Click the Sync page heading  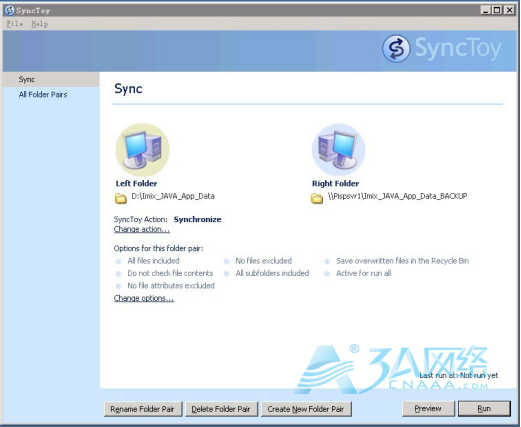(128, 89)
